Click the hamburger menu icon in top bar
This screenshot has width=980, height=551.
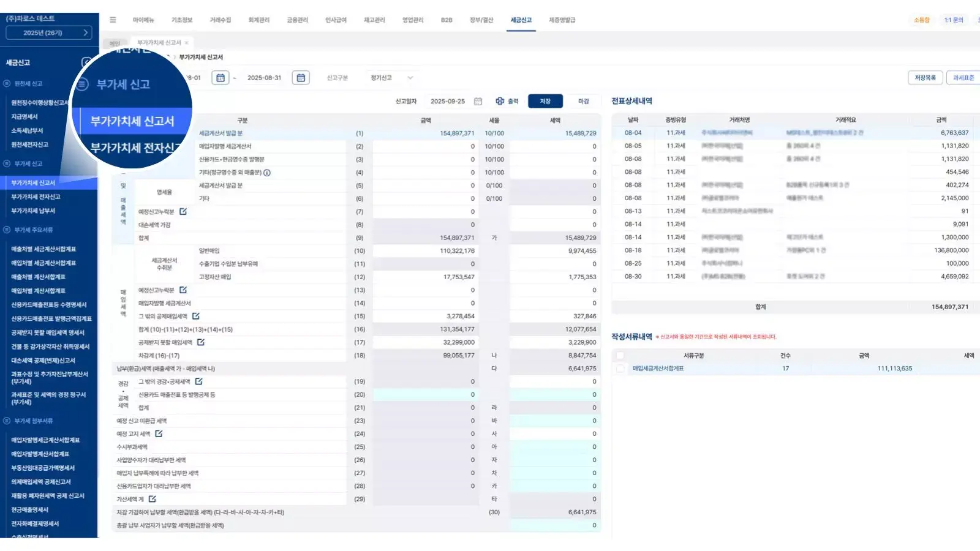[x=113, y=20]
